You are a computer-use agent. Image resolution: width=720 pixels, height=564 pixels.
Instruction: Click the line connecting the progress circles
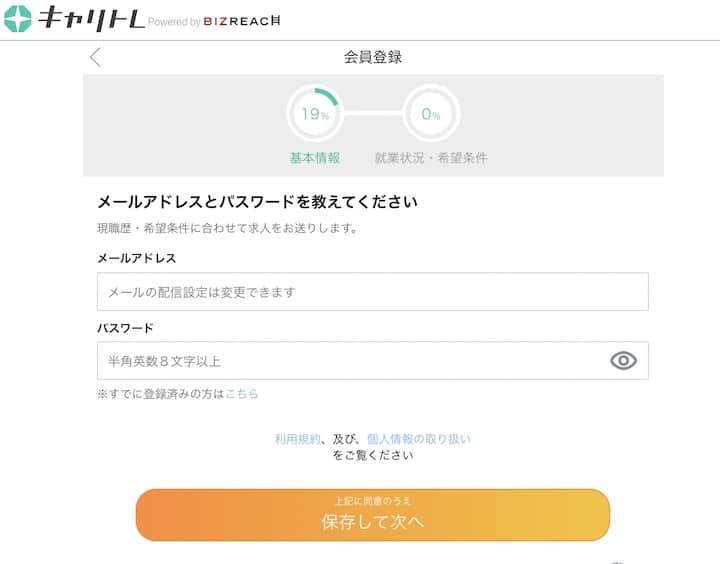(373, 114)
